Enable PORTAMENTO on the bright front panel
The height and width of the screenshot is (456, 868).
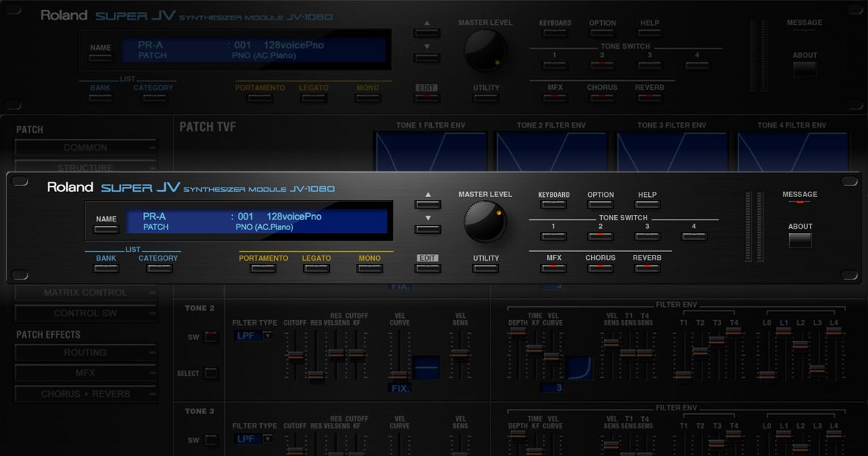coord(263,268)
